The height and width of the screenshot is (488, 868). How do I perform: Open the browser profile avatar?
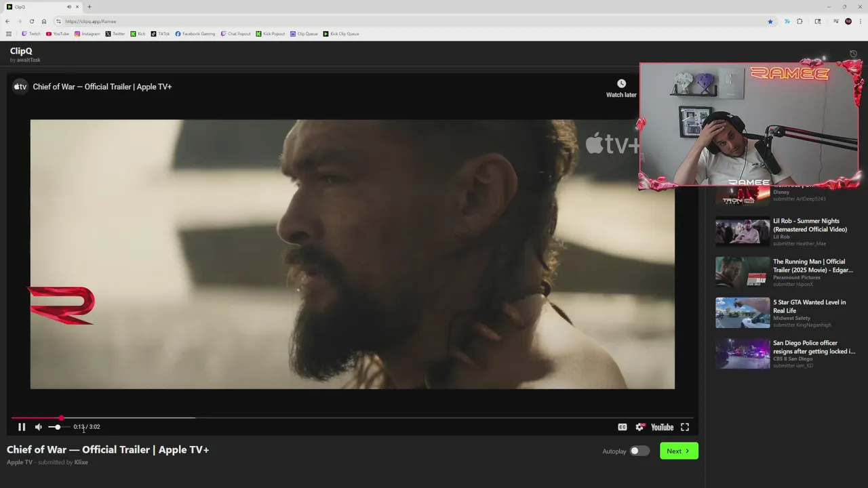coord(848,21)
